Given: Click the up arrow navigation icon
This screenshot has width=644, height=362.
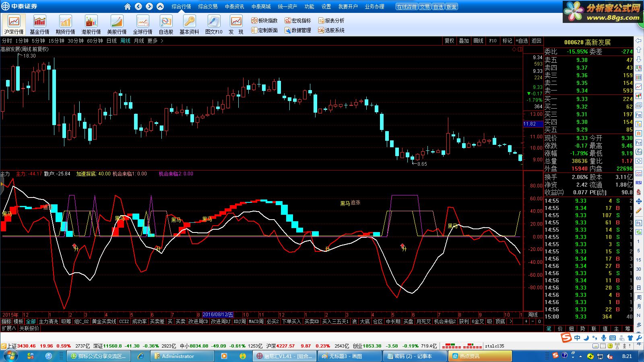Looking at the screenshot, I should 160,6.
